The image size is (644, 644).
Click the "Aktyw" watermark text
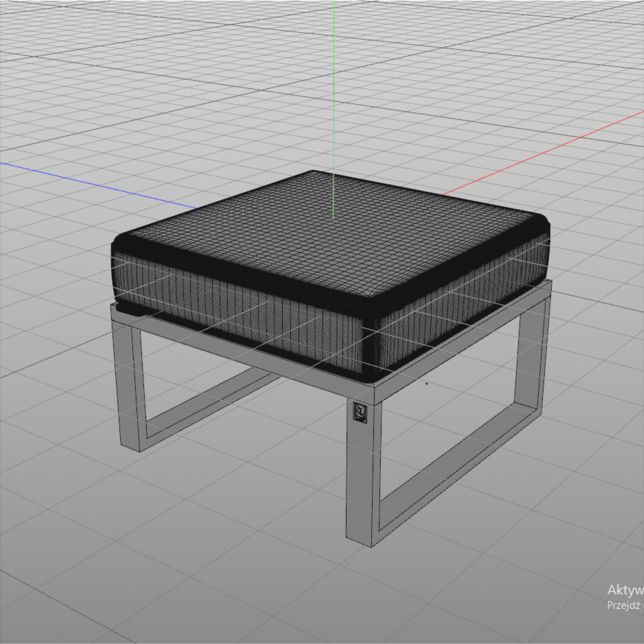(x=625, y=590)
